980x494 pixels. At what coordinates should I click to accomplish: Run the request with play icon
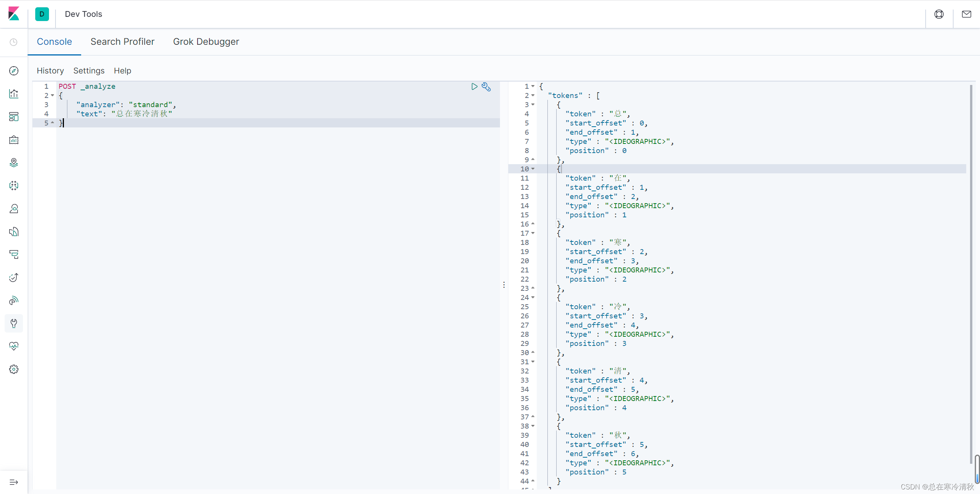(474, 86)
